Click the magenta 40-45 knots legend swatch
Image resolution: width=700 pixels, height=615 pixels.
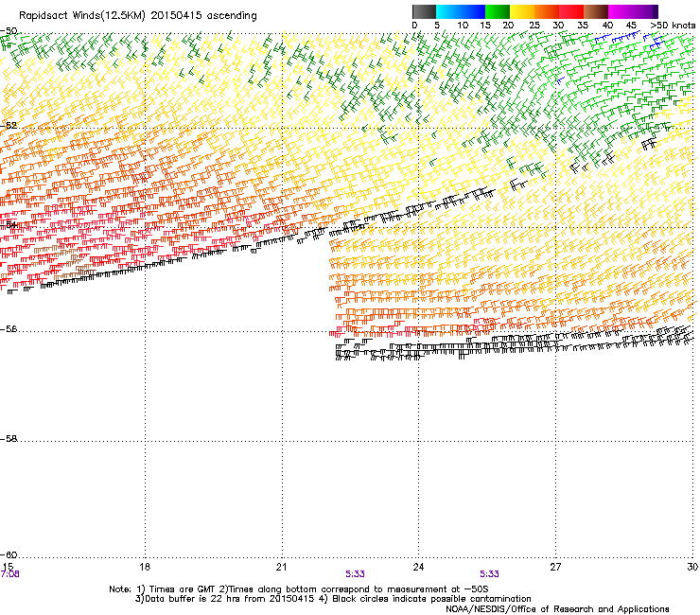tap(621, 11)
